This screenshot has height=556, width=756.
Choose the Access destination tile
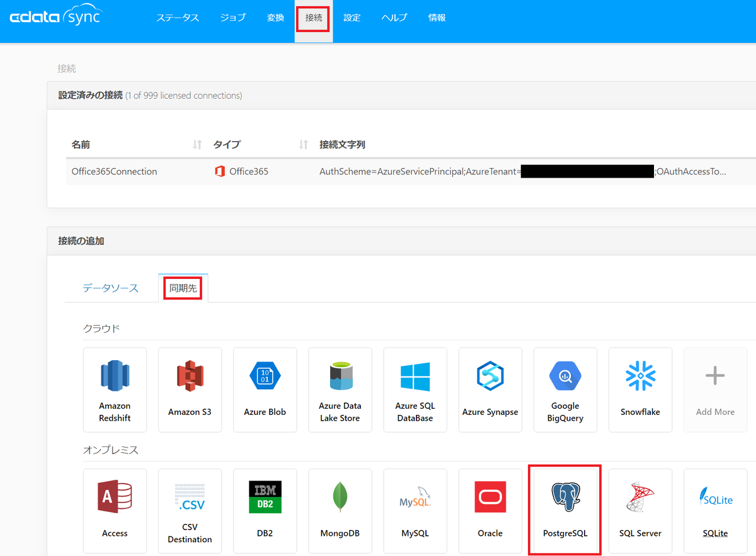point(115,511)
